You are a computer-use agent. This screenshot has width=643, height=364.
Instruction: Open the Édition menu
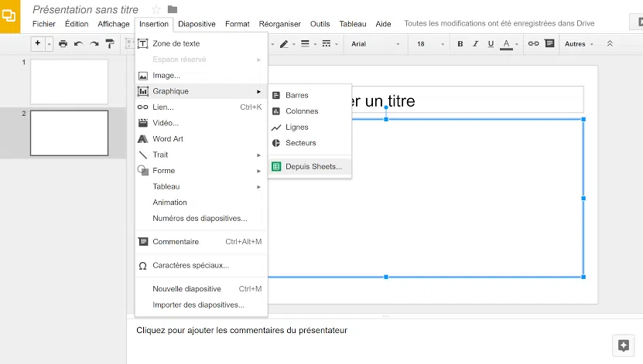[77, 24]
